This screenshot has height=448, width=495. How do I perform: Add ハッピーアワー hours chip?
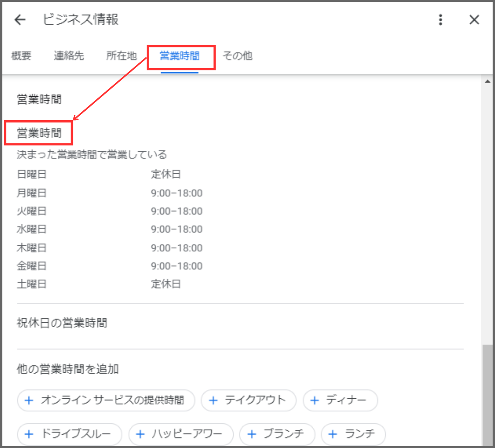(x=181, y=434)
